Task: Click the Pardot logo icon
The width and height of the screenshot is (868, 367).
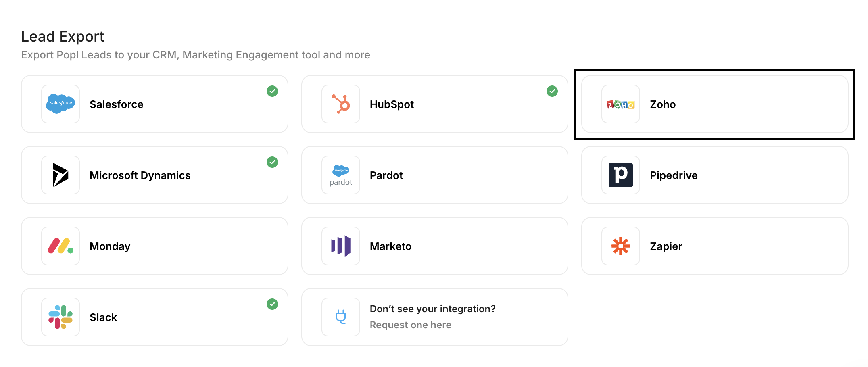Action: click(x=341, y=175)
